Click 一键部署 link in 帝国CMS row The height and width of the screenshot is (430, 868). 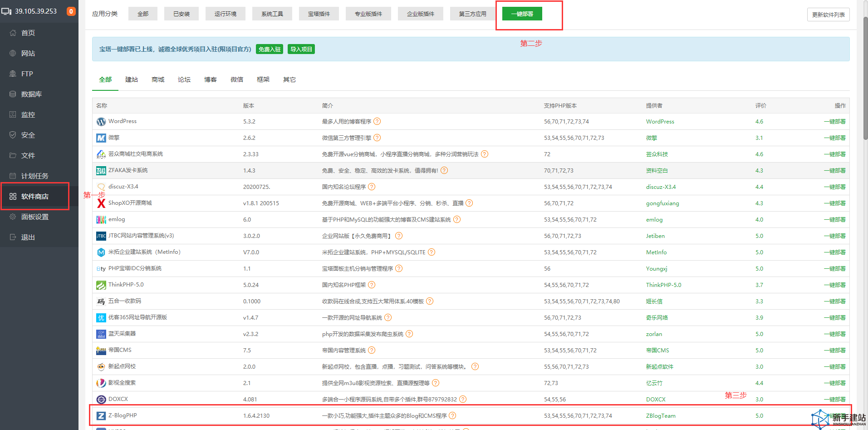point(835,350)
